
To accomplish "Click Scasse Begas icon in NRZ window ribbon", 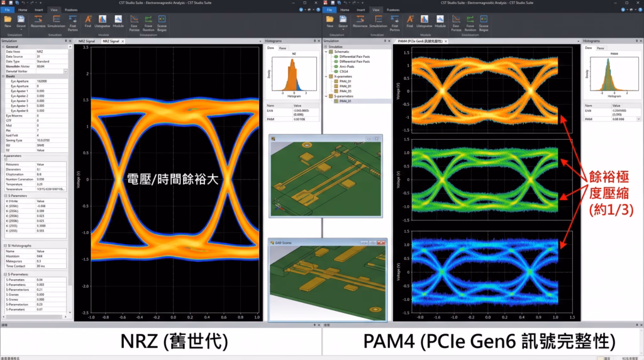I will 162,20.
